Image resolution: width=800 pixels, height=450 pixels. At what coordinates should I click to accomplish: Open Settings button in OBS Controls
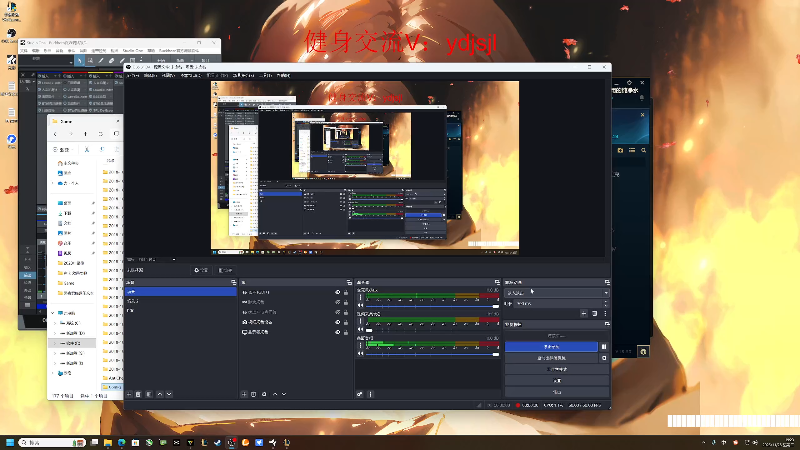coord(557,381)
